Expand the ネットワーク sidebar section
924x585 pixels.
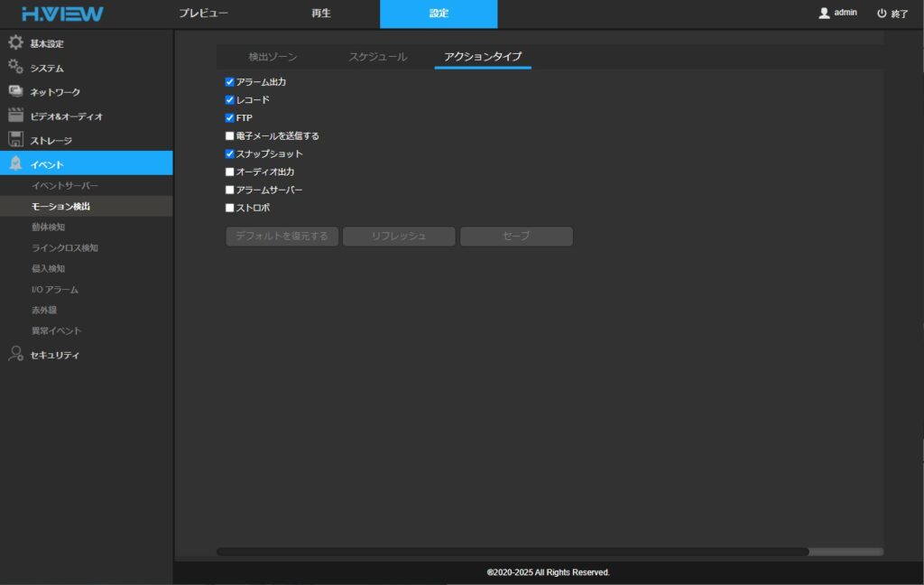(86, 92)
